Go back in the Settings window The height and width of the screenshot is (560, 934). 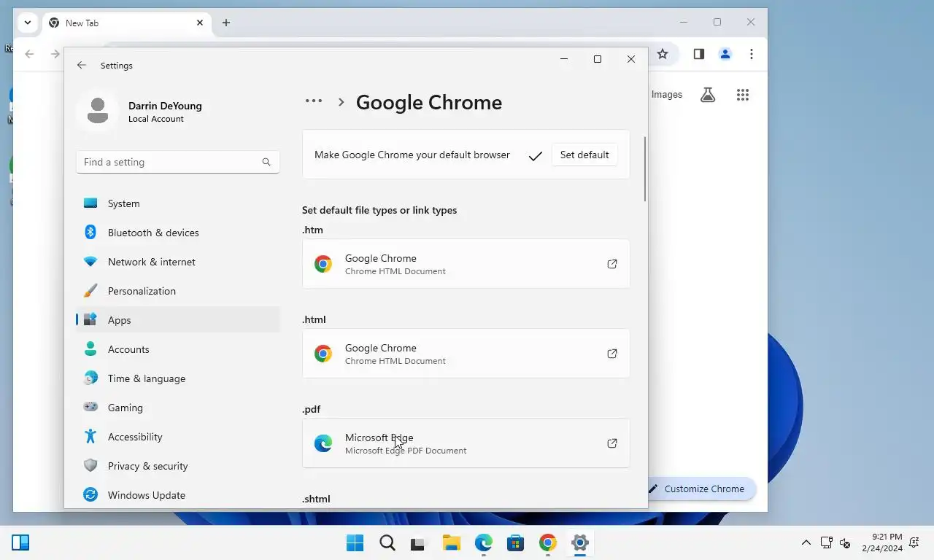(82, 65)
